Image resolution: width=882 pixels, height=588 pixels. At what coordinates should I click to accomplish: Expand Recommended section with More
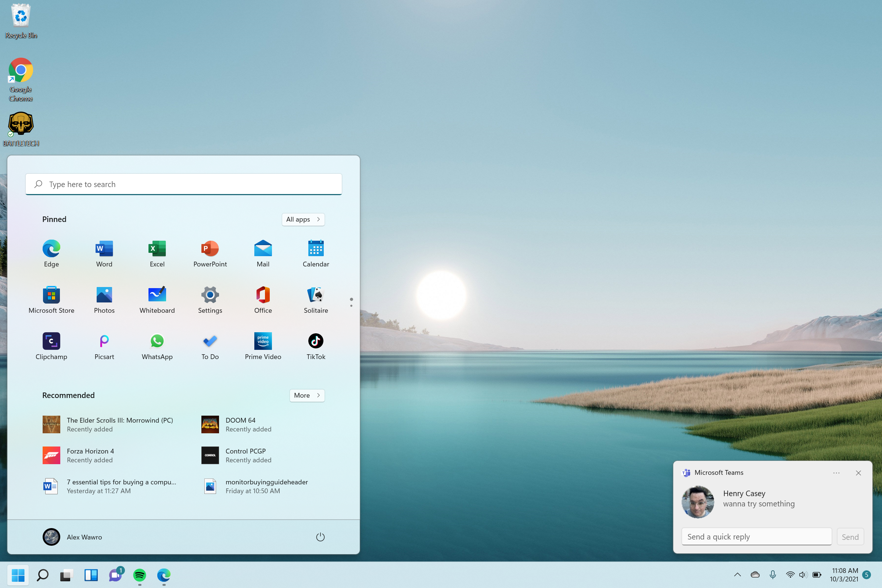click(x=307, y=395)
